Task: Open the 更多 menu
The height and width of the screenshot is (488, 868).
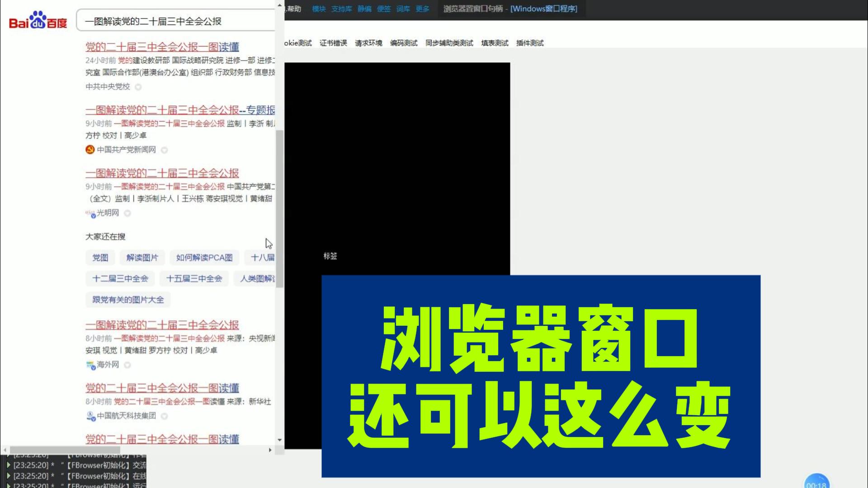Action: pos(422,9)
